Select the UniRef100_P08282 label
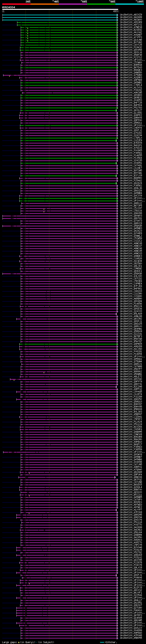146x644 pixels. click(x=131, y=90)
